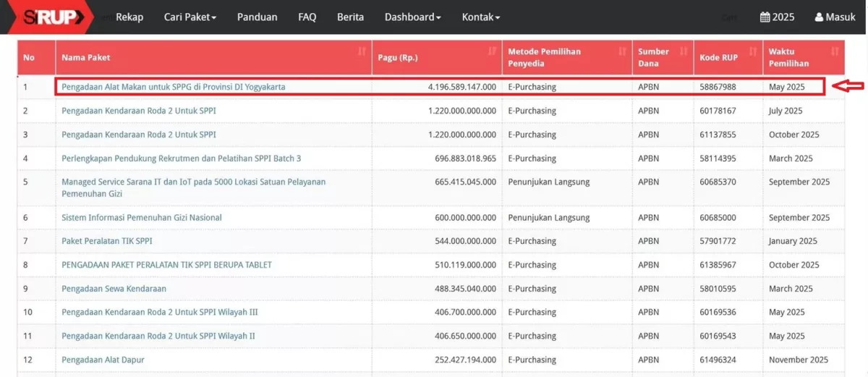The height and width of the screenshot is (377, 868).
Task: Sort by Metode Pemilihan Penyedia column arrows
Action: click(x=622, y=51)
